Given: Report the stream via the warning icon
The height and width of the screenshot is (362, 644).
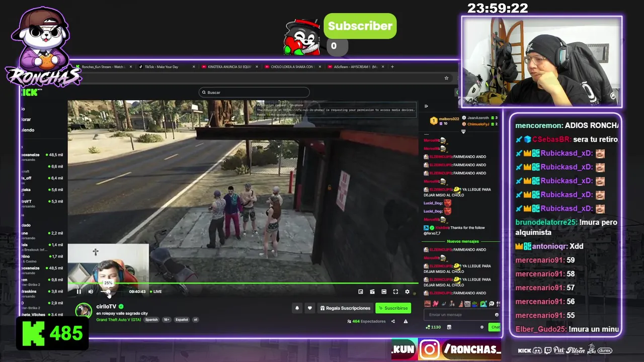Looking at the screenshot, I should point(406,321).
